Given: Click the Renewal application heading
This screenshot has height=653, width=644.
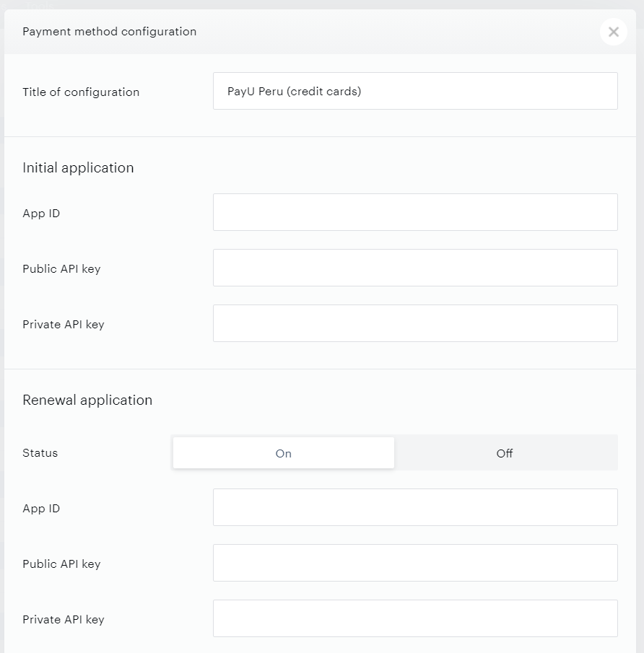Looking at the screenshot, I should point(87,400).
